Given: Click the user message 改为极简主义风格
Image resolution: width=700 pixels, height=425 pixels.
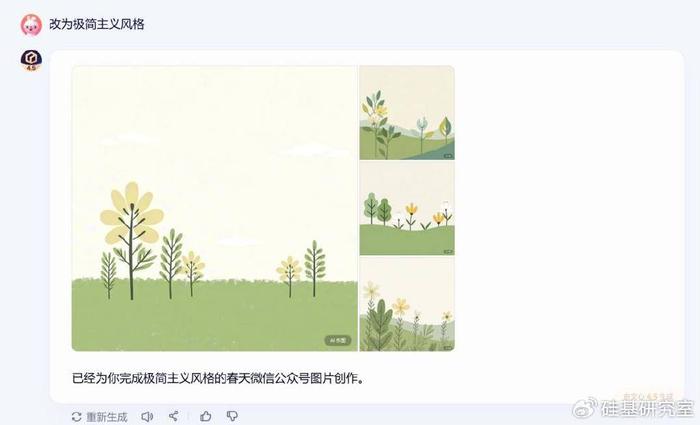Looking at the screenshot, I should tap(97, 24).
